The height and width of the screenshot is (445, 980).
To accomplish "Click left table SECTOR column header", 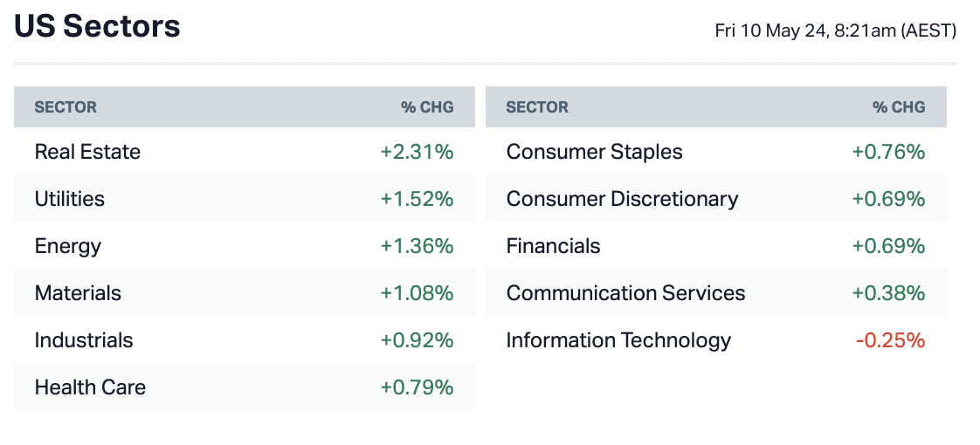I will tap(66, 107).
